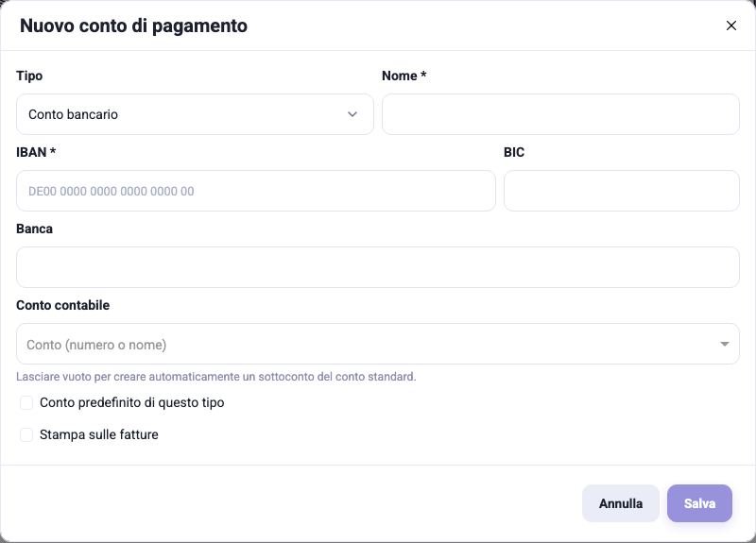This screenshot has width=756, height=543.
Task: Open the Tipo dropdown showing Conto bancario
Action: click(195, 114)
